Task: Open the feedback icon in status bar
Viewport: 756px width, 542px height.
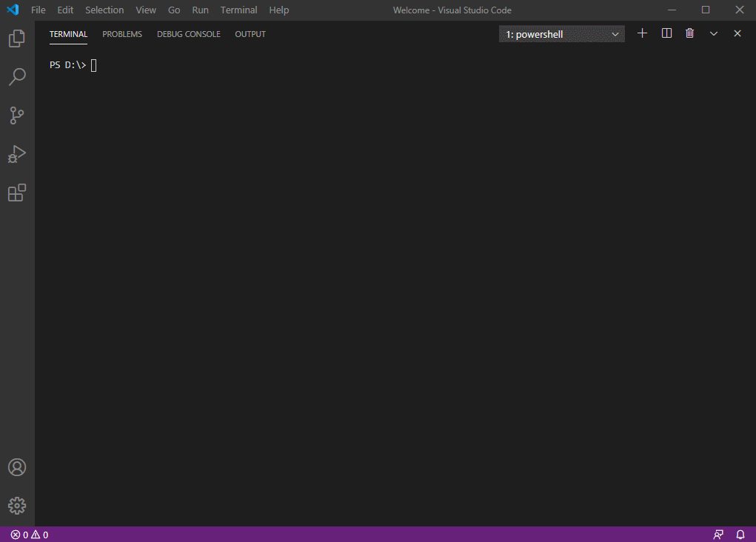Action: pyautogui.click(x=718, y=535)
